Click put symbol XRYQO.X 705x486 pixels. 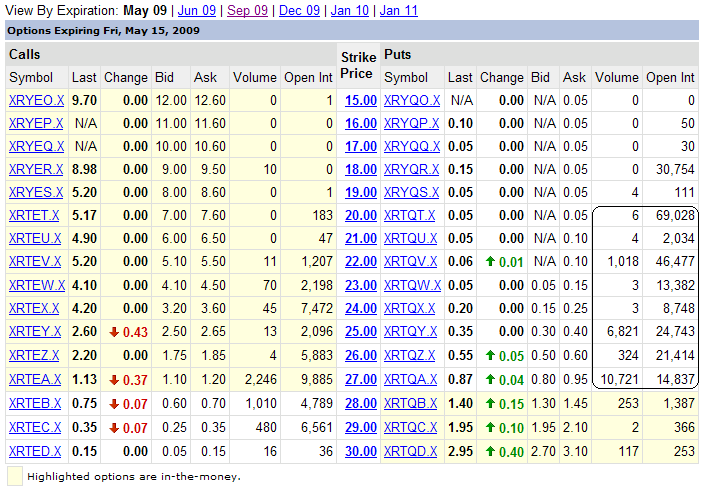(412, 100)
